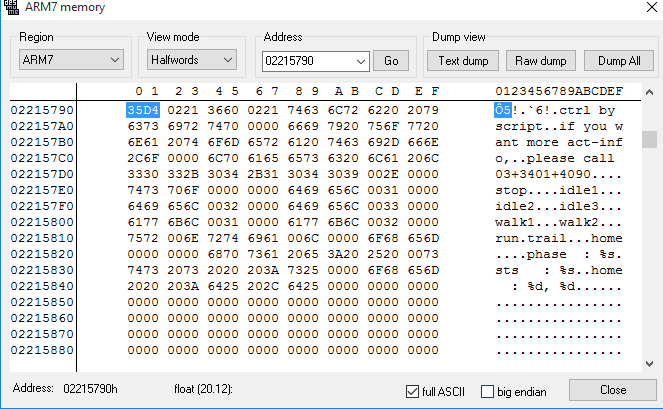Screen dimensions: 663x409
Task: Enable the big endian checkbox
Action: pyautogui.click(x=487, y=392)
